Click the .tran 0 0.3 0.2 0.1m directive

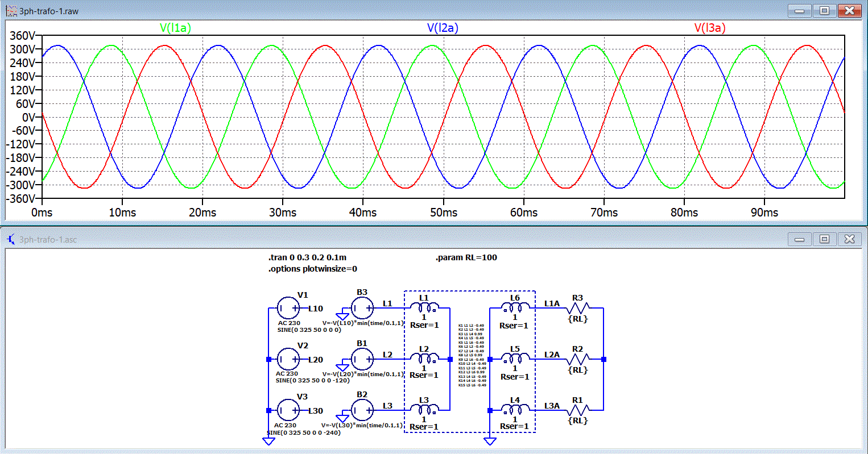click(x=307, y=257)
